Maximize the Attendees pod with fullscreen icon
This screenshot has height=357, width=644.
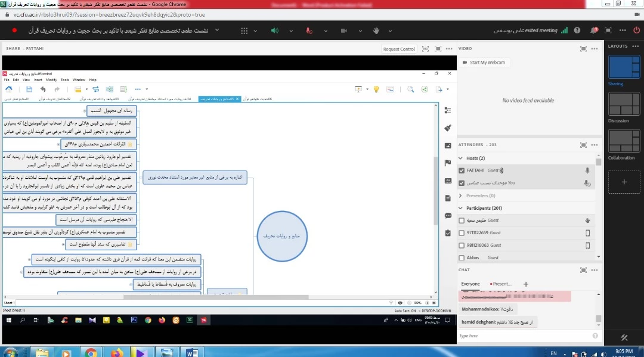pyautogui.click(x=584, y=145)
